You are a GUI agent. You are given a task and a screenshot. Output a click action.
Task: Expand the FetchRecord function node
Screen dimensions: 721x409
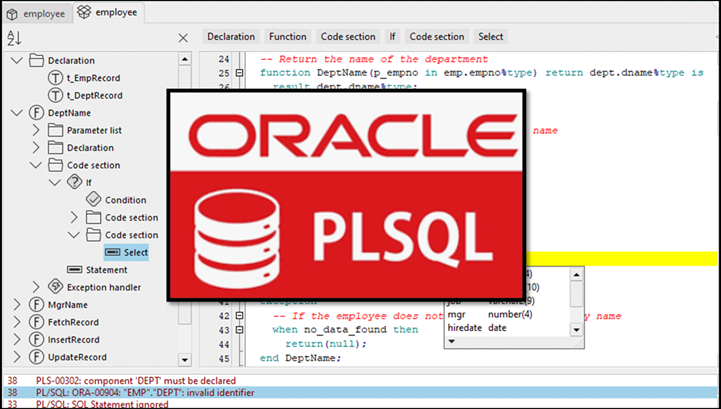click(17, 322)
